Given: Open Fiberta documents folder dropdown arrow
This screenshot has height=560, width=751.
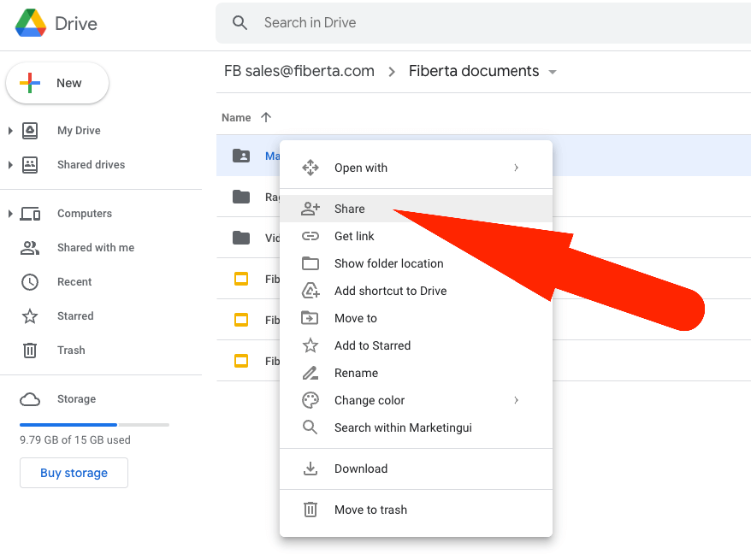Looking at the screenshot, I should click(553, 73).
